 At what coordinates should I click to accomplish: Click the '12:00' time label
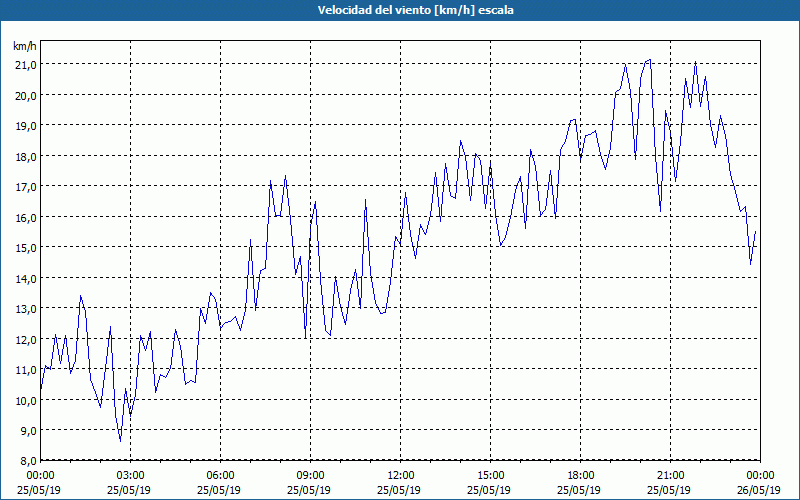coord(401,476)
